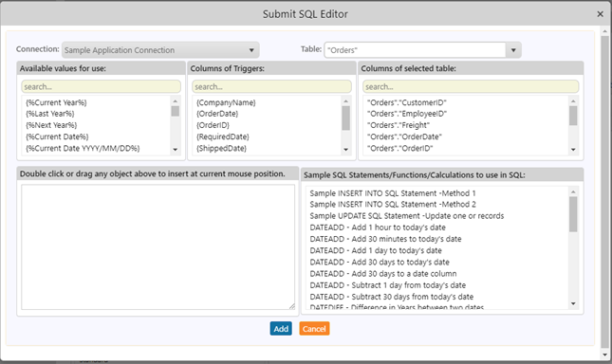
Task: Click selected table columns scroll up arrow
Action: click(x=573, y=101)
